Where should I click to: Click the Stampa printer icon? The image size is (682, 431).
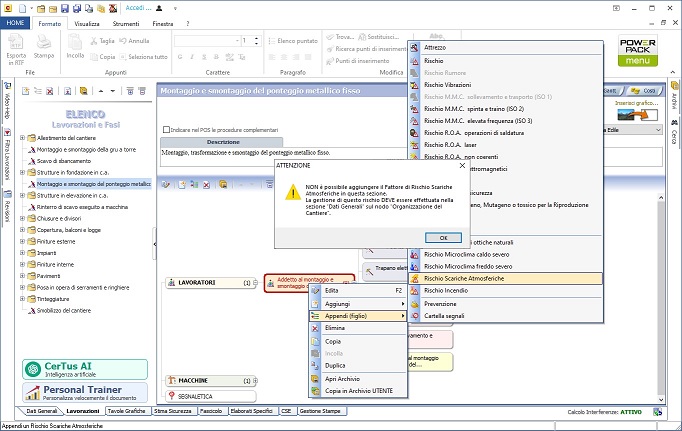point(45,42)
